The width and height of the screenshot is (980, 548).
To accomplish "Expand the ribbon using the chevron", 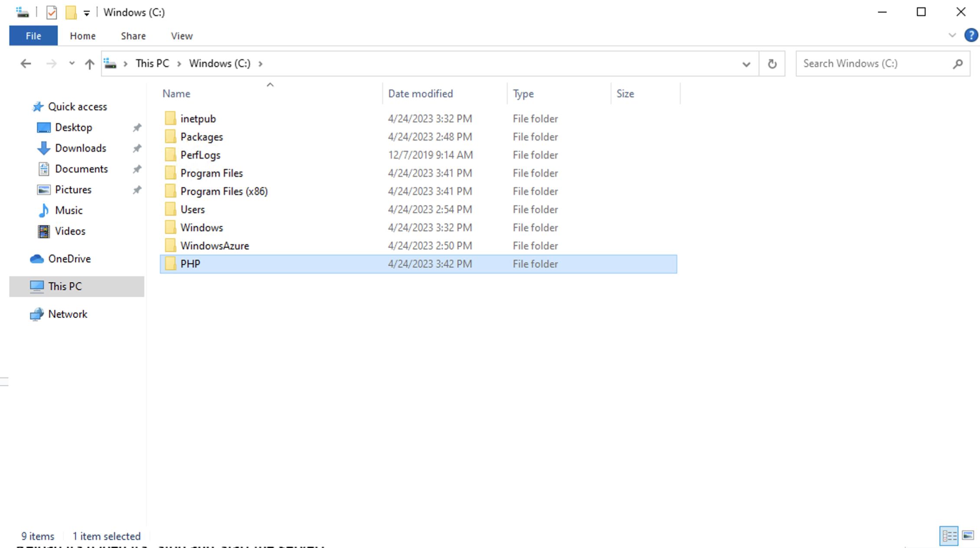I will point(952,35).
